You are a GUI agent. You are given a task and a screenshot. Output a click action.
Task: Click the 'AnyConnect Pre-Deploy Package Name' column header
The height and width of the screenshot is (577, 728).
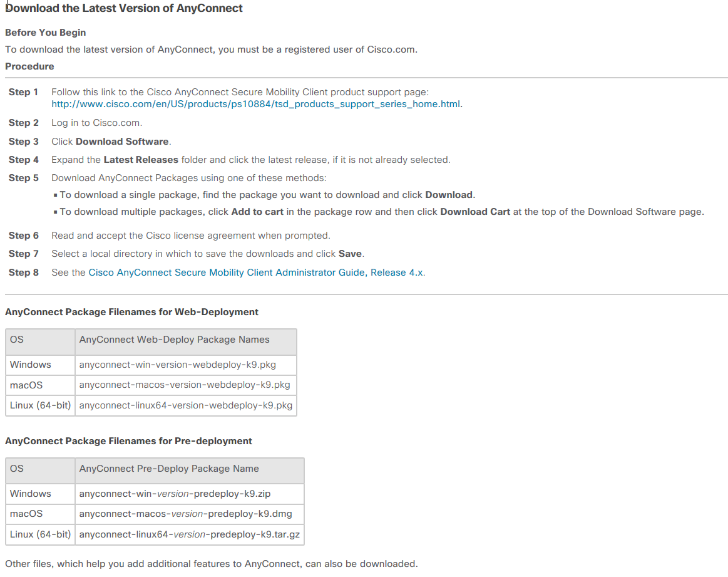click(x=190, y=471)
